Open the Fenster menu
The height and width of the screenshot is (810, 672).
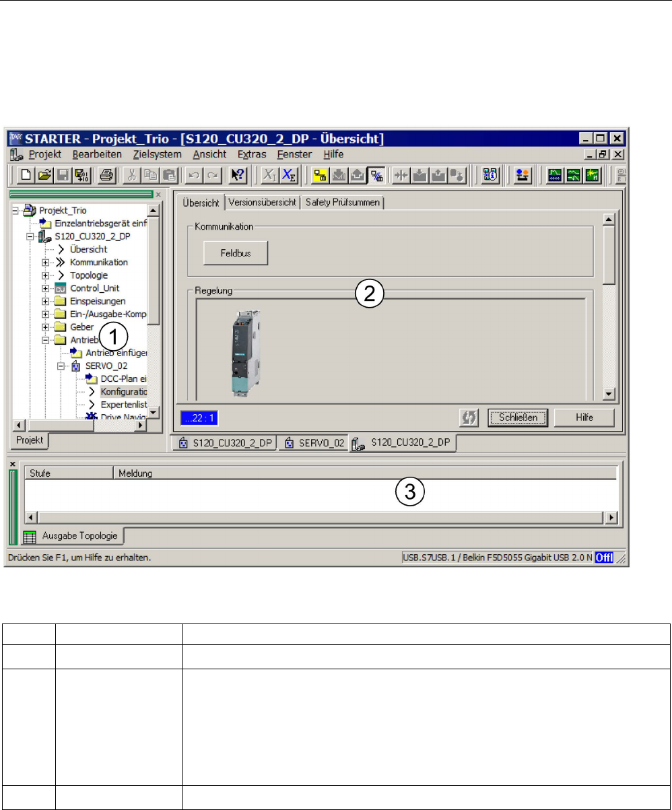click(295, 154)
